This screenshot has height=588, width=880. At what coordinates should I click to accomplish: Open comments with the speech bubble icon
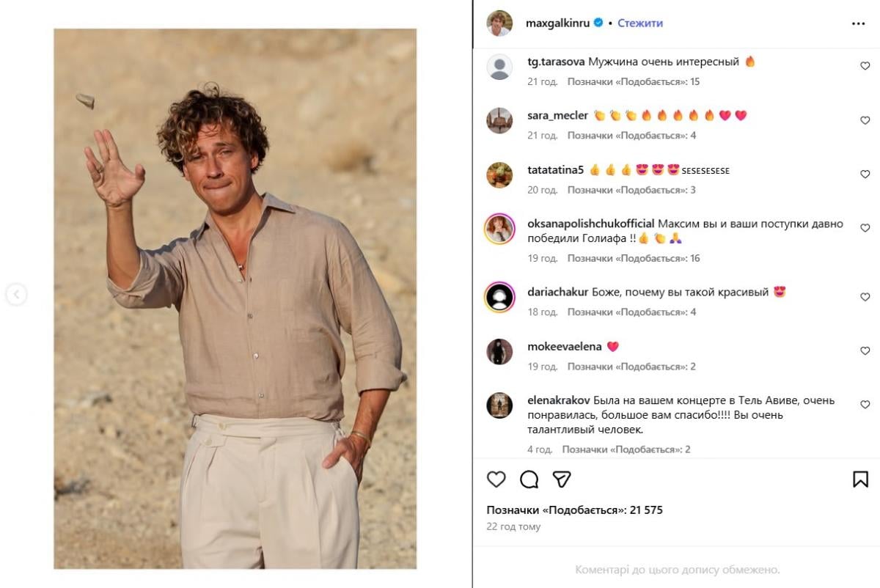(529, 479)
